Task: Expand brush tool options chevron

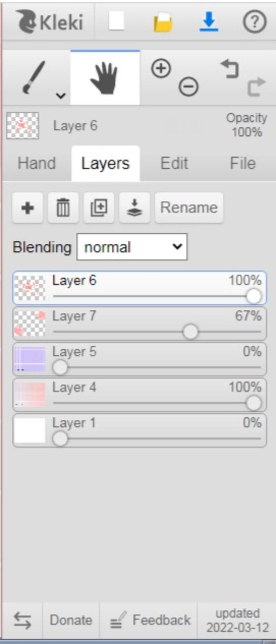Action: (x=61, y=95)
